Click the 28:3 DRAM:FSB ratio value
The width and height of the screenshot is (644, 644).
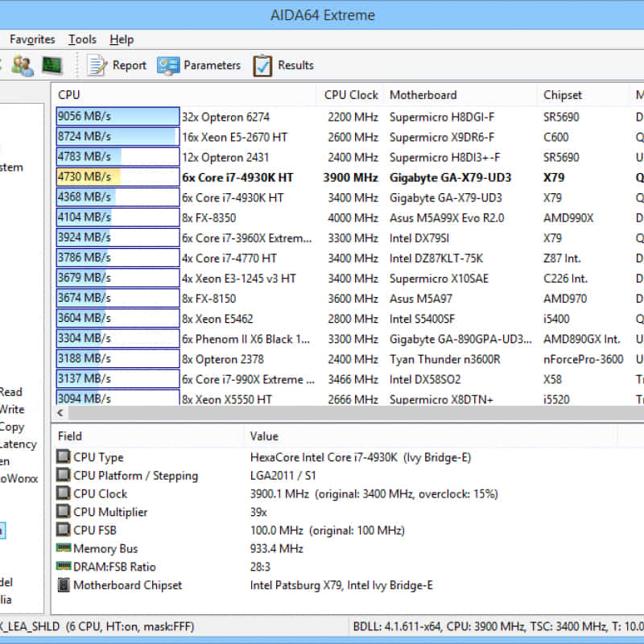coord(260,567)
